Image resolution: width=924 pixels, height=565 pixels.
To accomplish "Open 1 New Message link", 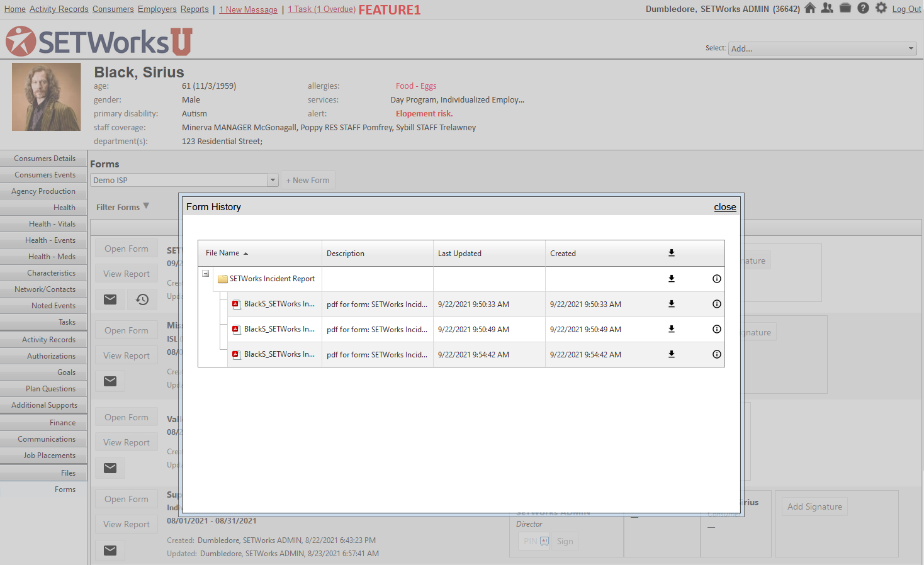I will 248,9.
